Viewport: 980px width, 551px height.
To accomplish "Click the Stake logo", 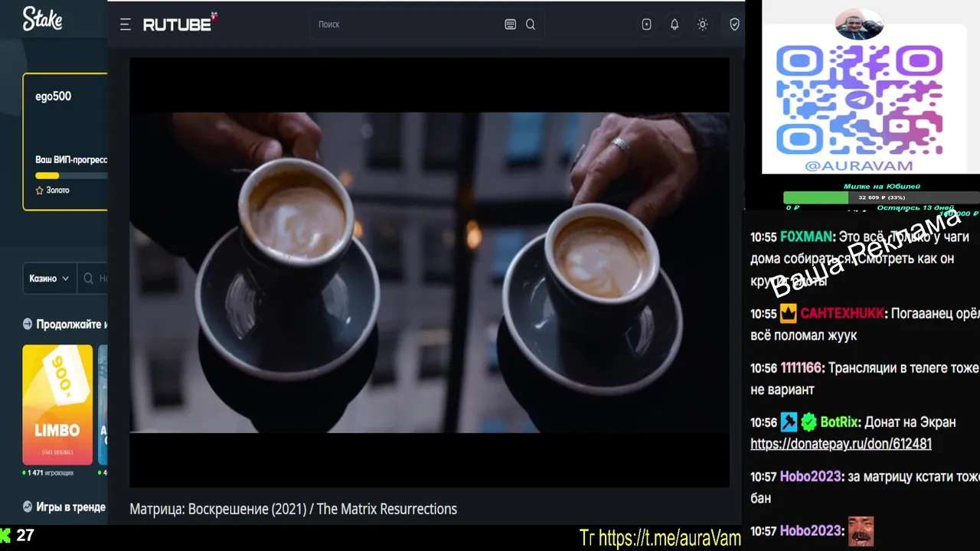I will click(x=42, y=19).
